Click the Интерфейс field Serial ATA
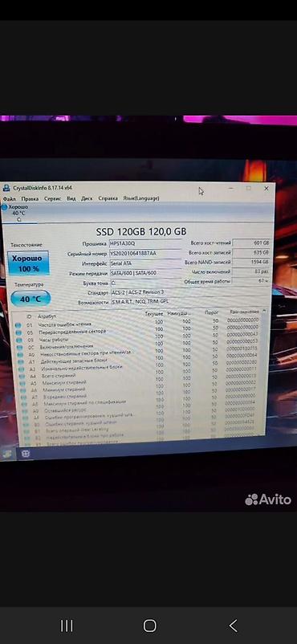 145,263
